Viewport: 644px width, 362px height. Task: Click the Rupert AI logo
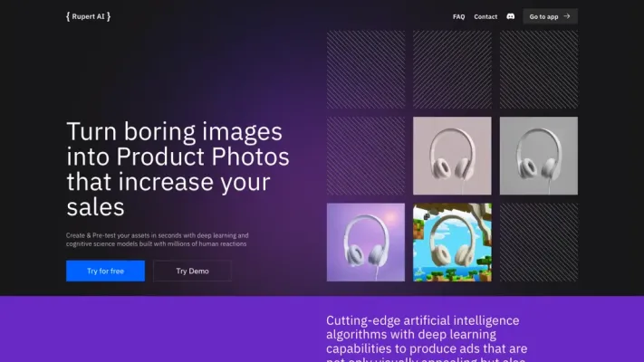pyautogui.click(x=88, y=16)
